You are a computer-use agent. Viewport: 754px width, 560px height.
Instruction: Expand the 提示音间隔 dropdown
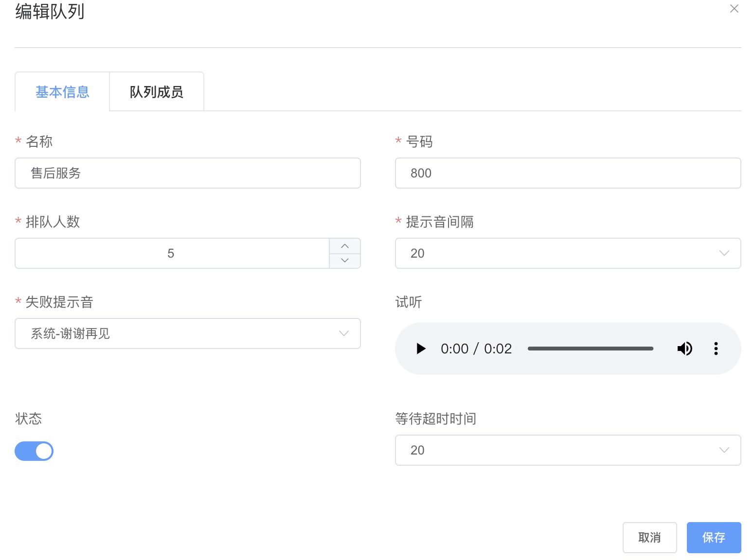tap(567, 253)
